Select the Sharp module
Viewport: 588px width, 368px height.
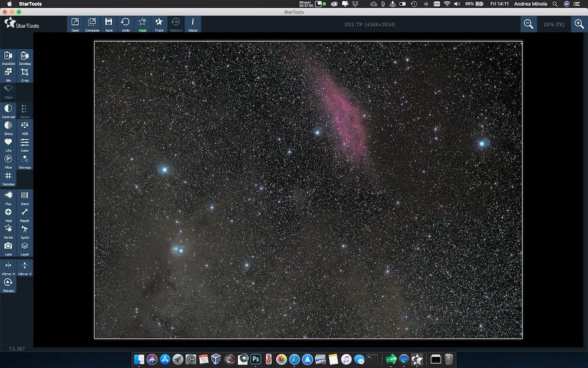[x=8, y=128]
